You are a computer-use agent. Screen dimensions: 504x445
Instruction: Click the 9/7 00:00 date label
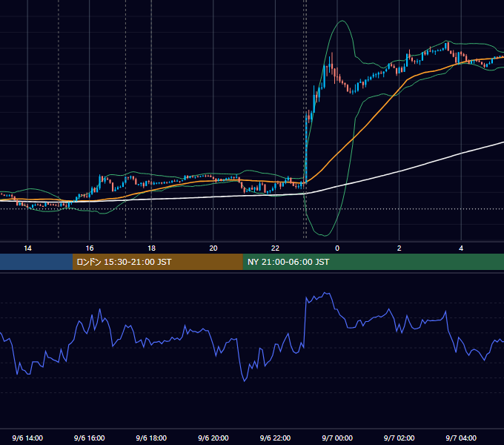click(337, 438)
